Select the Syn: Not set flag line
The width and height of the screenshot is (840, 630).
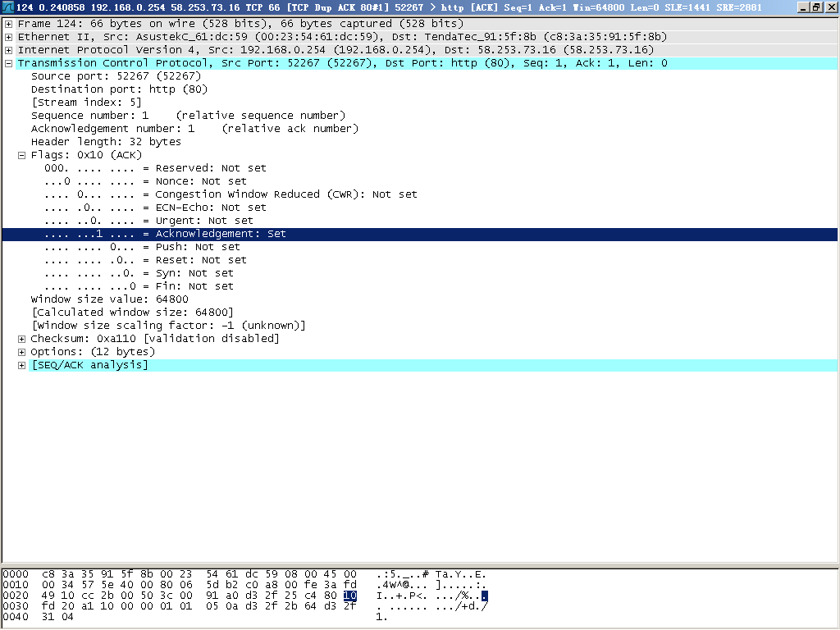tap(139, 273)
